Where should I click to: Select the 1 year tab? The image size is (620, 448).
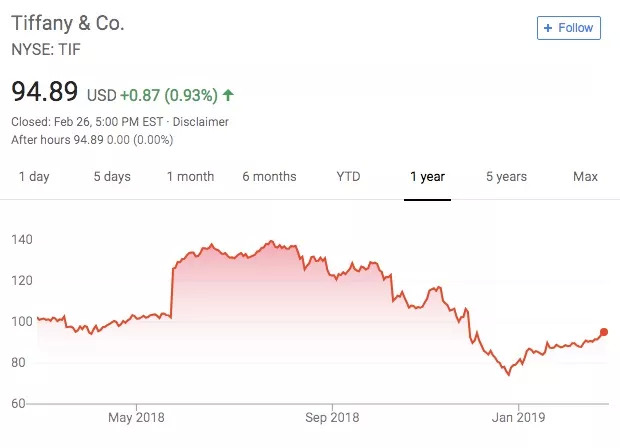pyautogui.click(x=427, y=177)
